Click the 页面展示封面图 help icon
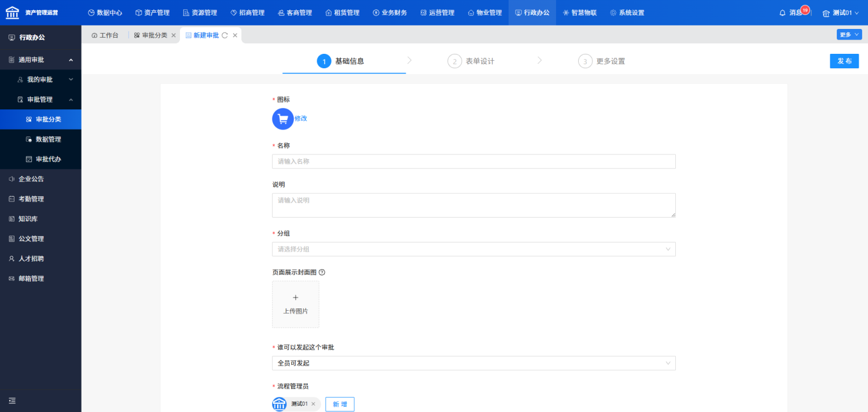The height and width of the screenshot is (412, 868). (x=322, y=272)
